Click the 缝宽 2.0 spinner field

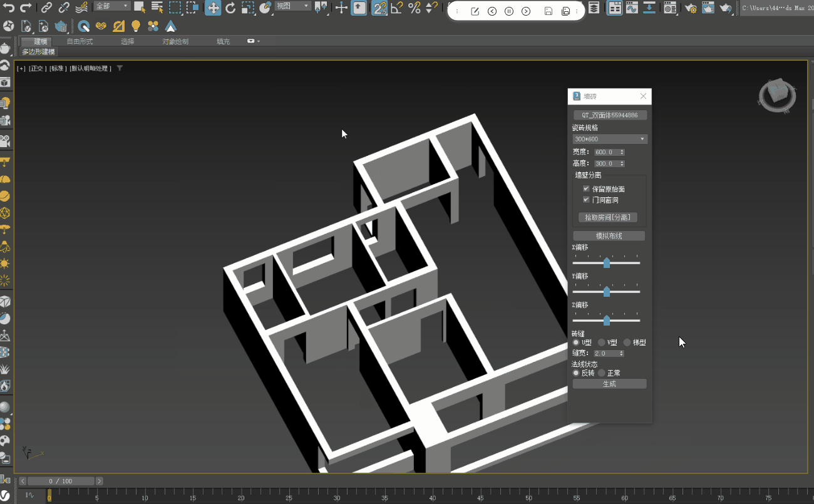pos(609,353)
